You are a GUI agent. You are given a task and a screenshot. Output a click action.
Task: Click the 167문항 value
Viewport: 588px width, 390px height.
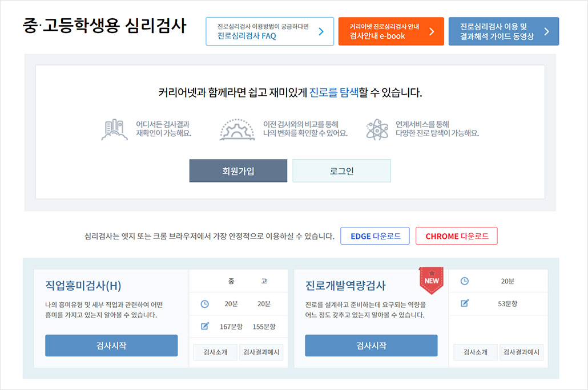pos(231,327)
